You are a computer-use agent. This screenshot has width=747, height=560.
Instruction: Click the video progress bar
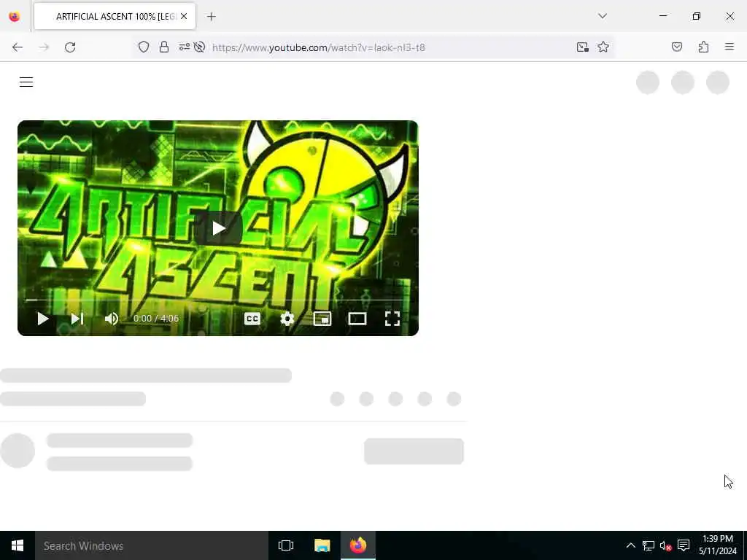[217, 300]
